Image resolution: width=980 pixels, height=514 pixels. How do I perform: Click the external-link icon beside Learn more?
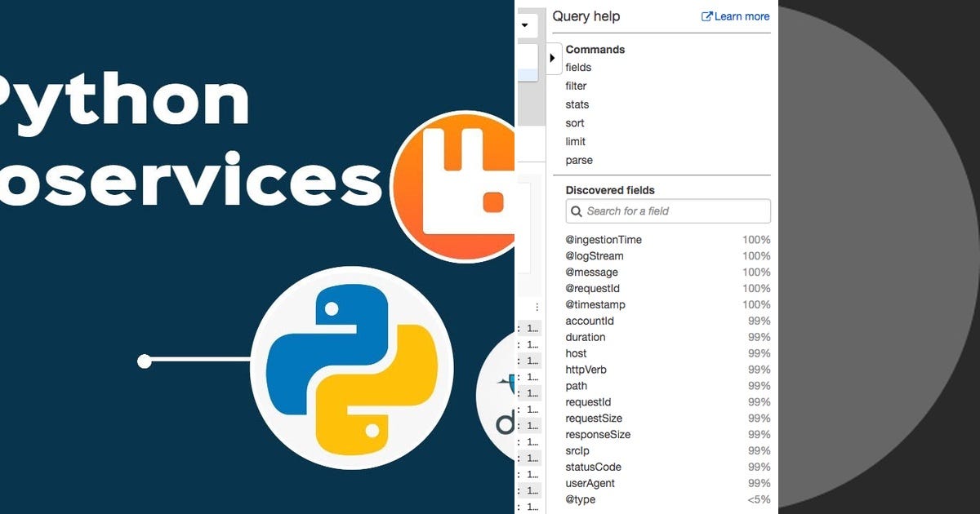pyautogui.click(x=706, y=16)
